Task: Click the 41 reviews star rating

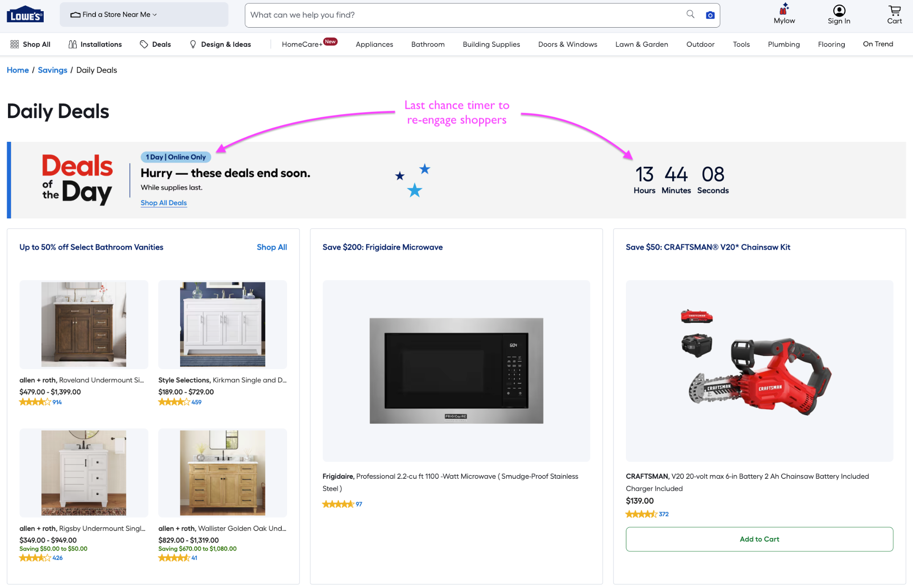Action: pyautogui.click(x=178, y=558)
